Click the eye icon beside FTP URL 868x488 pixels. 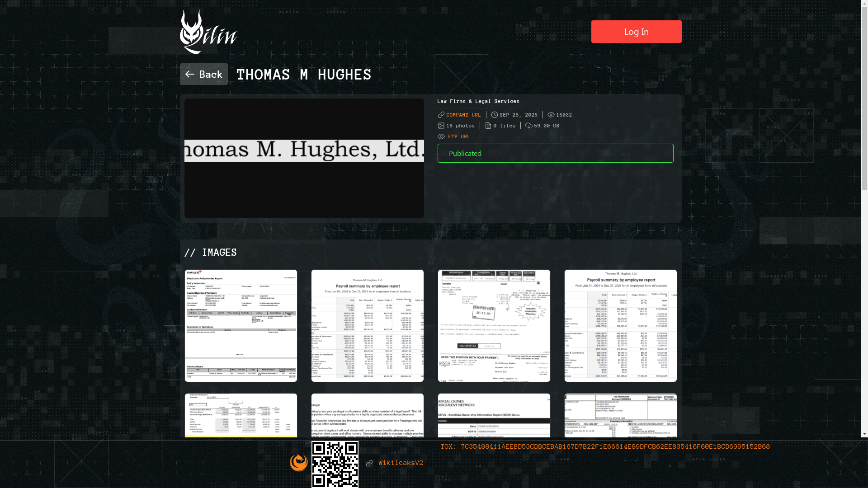(x=441, y=136)
